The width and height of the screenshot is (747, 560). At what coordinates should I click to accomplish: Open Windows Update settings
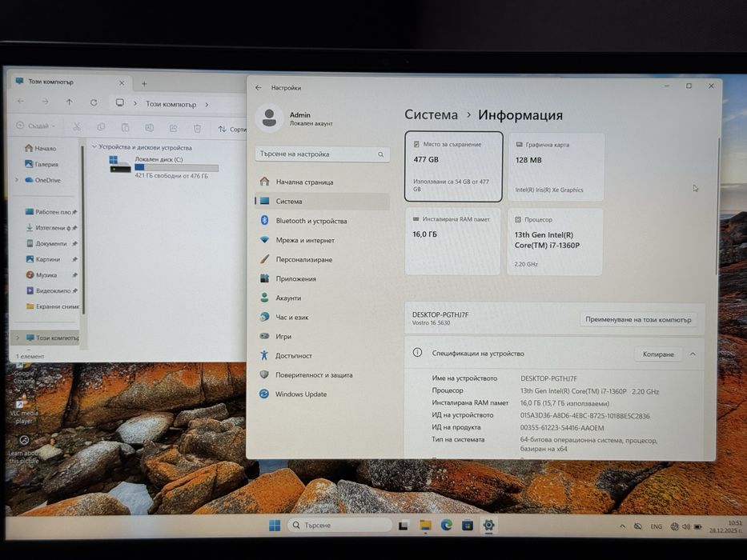coord(322,394)
